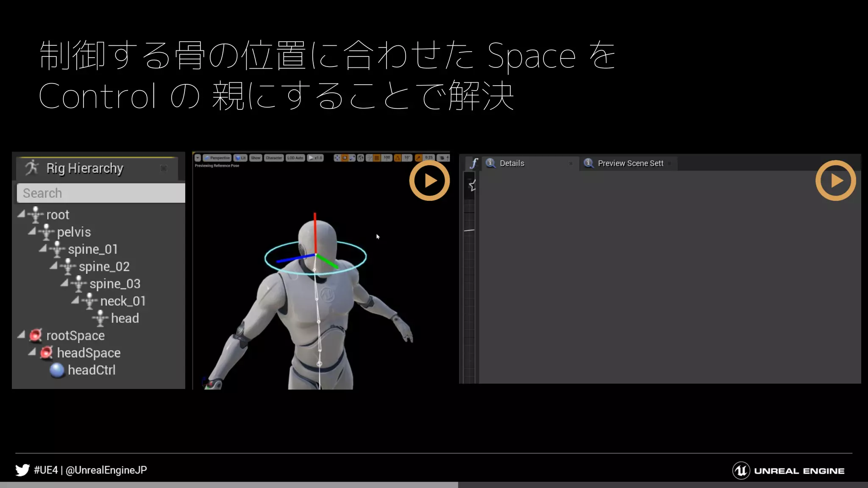Open the Perspective view mode dropdown
Viewport: 868px width, 488px height.
217,158
